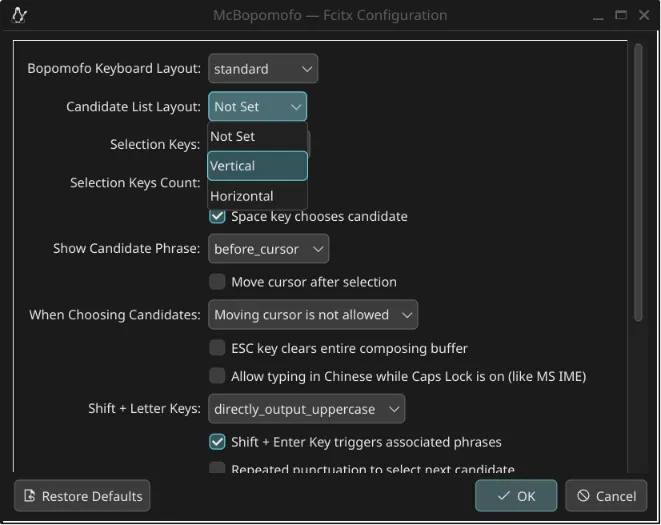Open Show Candidate Phrase dropdown

(x=269, y=249)
